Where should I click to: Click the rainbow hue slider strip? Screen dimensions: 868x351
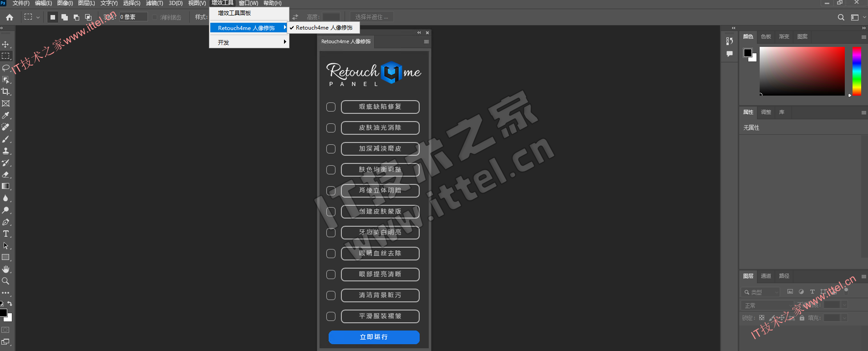857,71
